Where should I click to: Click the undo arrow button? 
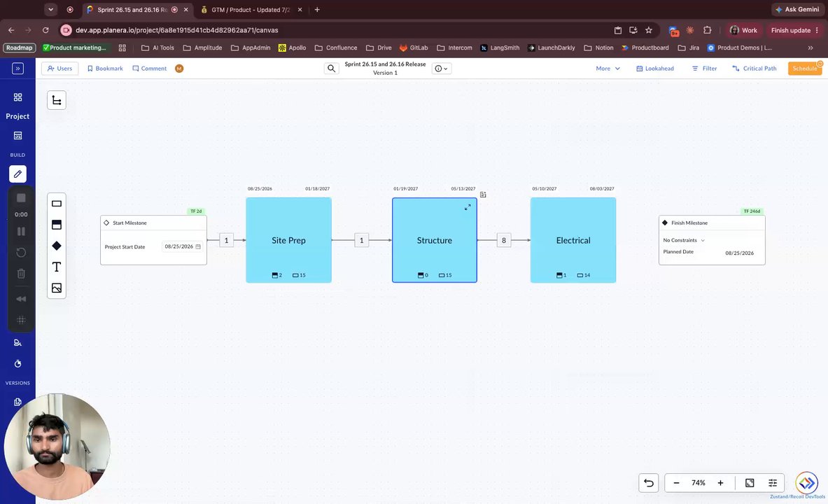[648, 483]
